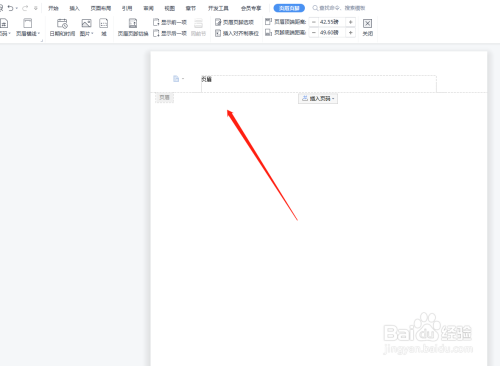Click the 49.60 footer distance field
Image resolution: width=500 pixels, height=366 pixels.
pos(331,33)
